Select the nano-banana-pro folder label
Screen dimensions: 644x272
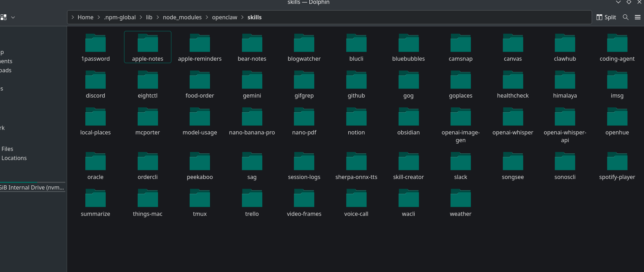[x=252, y=133]
